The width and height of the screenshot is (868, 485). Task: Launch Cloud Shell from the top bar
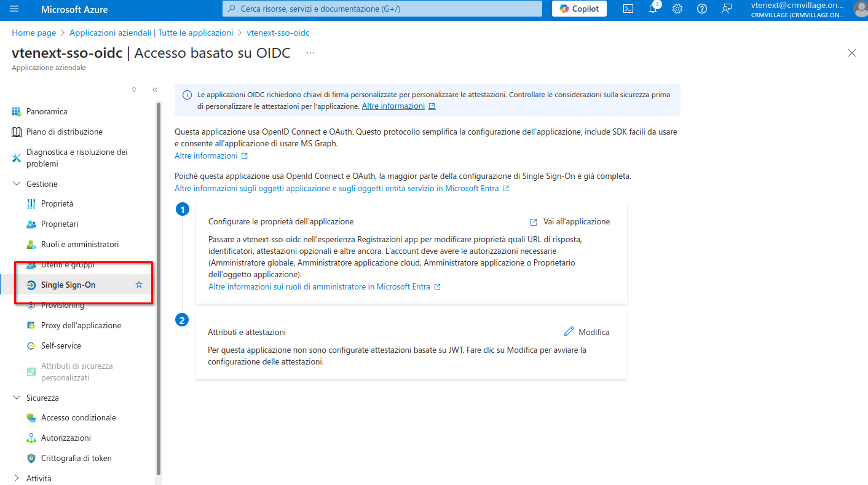[628, 9]
